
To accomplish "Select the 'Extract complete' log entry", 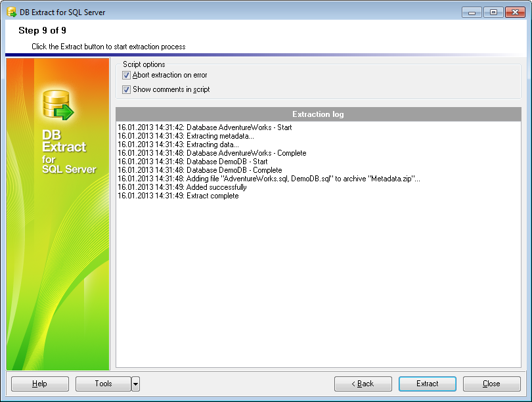I will pos(178,196).
